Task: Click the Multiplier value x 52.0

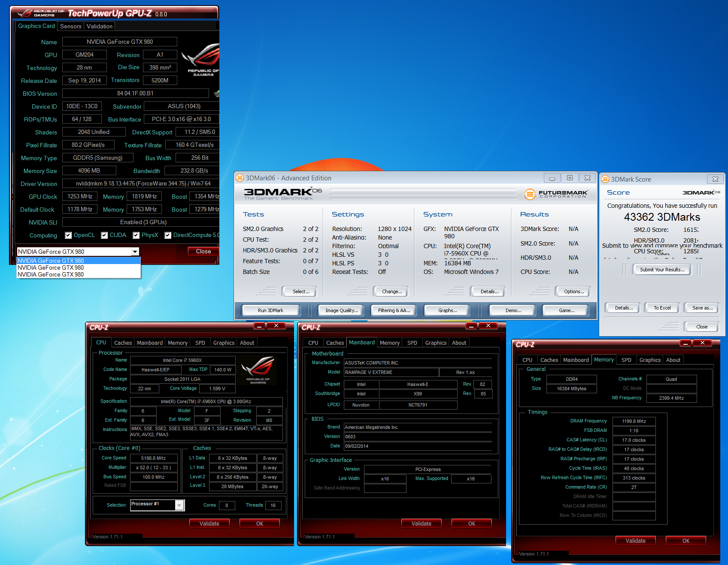Action: click(154, 468)
